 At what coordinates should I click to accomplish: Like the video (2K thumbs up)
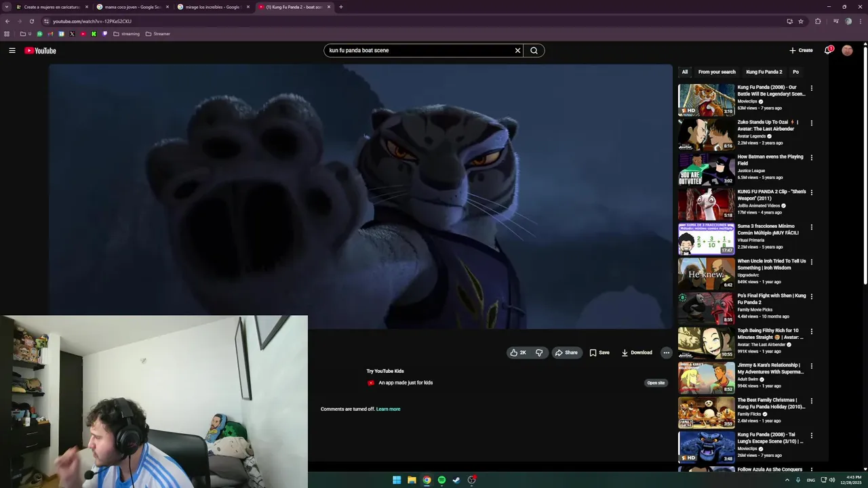click(518, 352)
